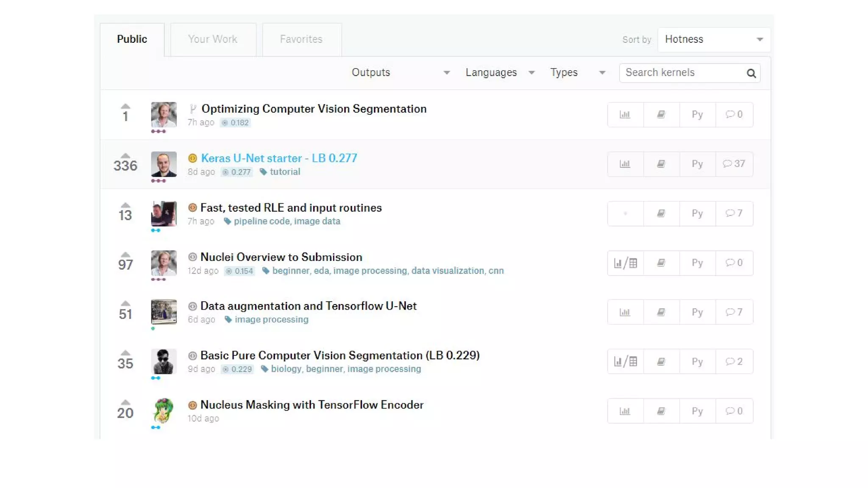Open comments on Basic Pure Computer Vision kernel
The image size is (868, 488).
pyautogui.click(x=734, y=362)
